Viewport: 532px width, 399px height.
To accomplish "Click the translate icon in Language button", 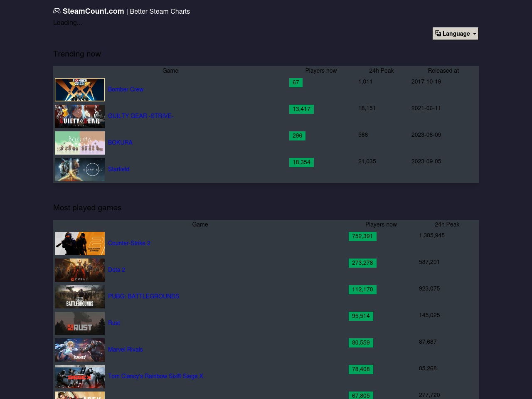I will [x=438, y=33].
